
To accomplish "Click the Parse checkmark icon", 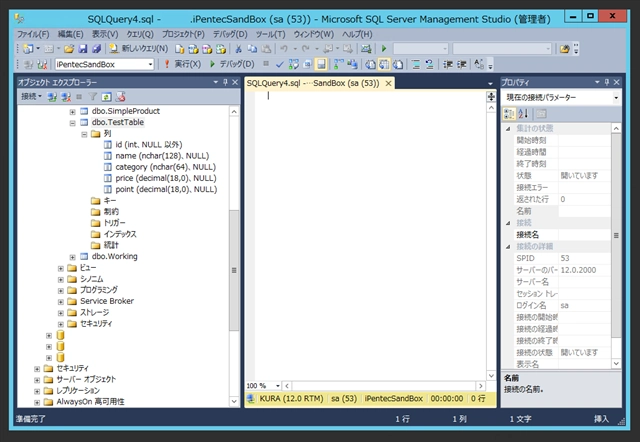I will 280,64.
